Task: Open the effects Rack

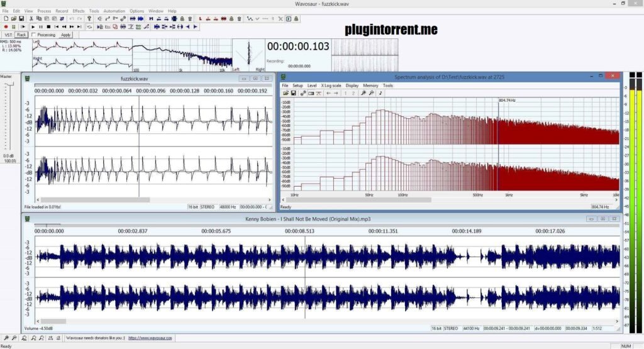Action: 21,35
